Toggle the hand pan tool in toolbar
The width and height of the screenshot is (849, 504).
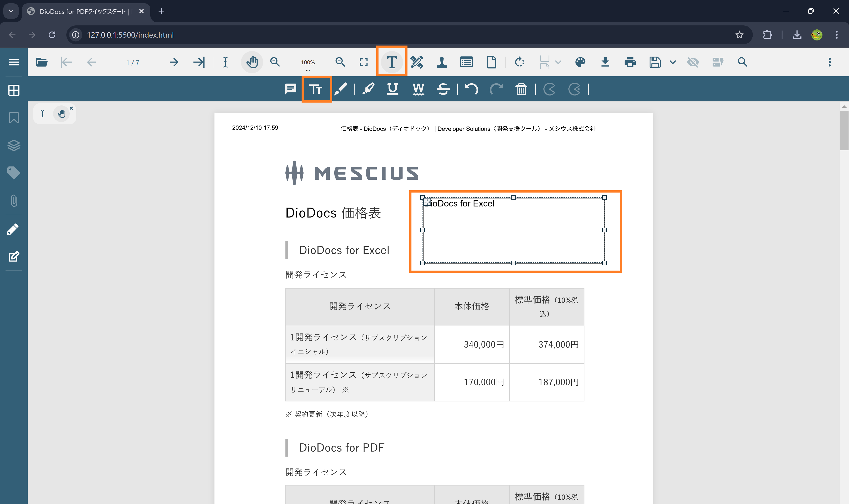[x=252, y=62]
